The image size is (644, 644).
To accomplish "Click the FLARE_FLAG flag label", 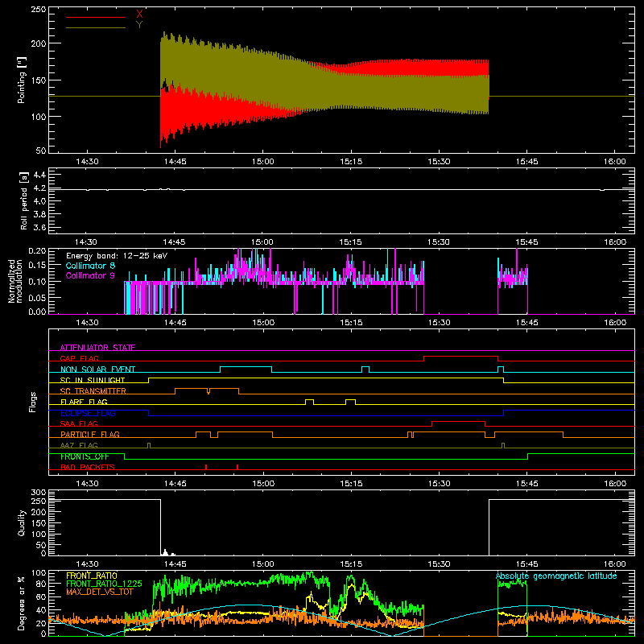I will (x=84, y=402).
